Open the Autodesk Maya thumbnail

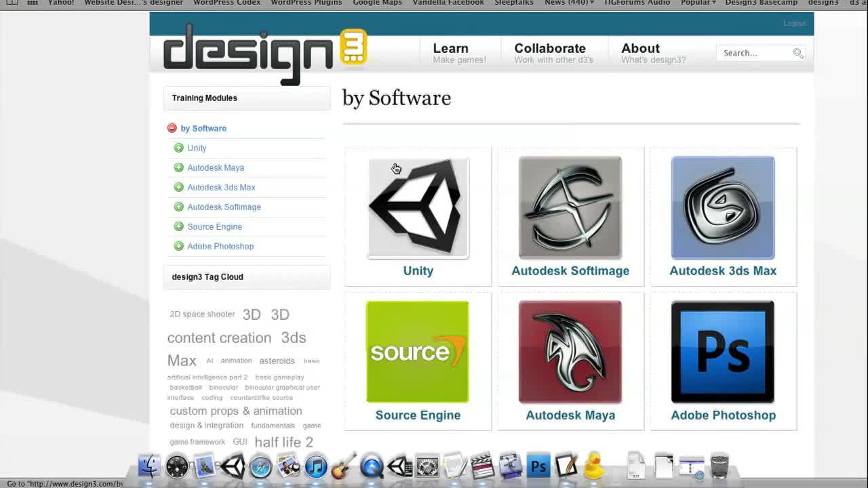[570, 351]
